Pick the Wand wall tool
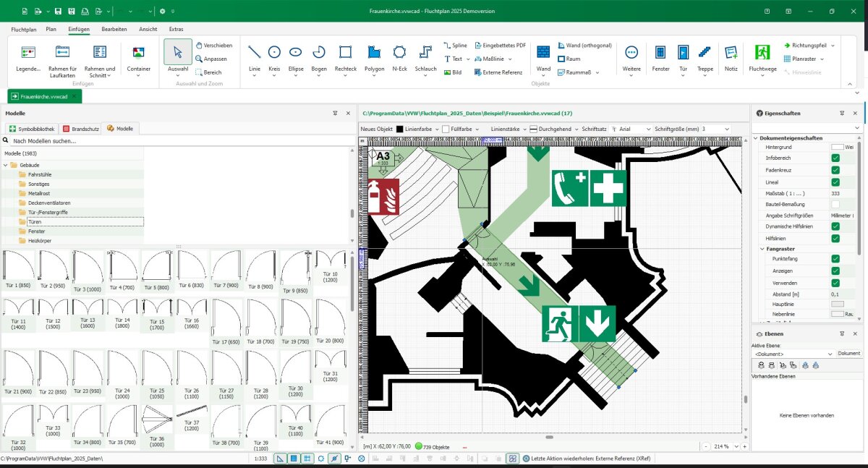Screen dimensions: 868x468 [543, 58]
